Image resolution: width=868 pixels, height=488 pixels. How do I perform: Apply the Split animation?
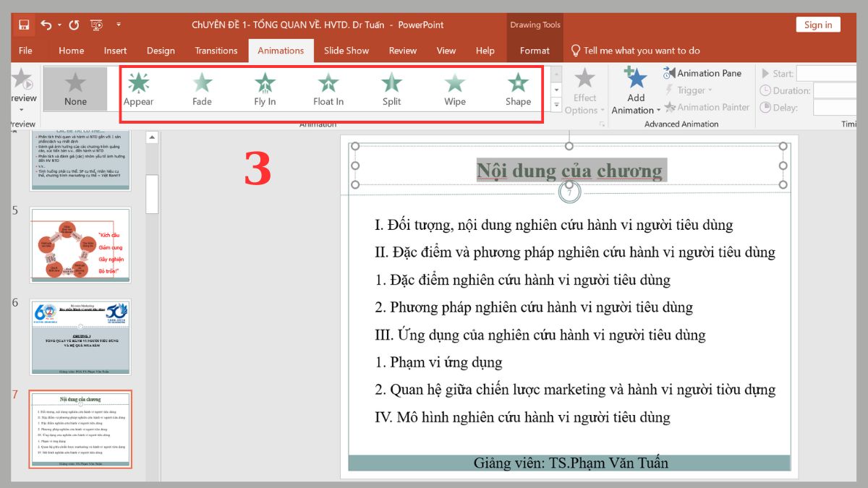(x=391, y=87)
